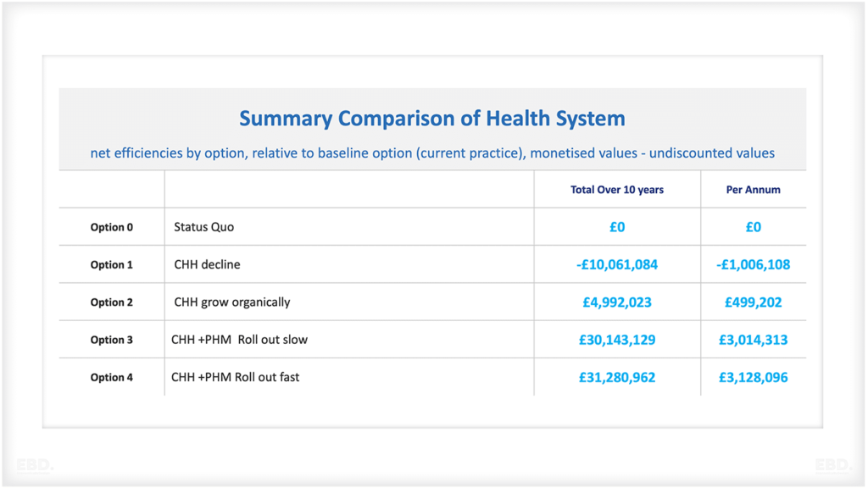
Task: Click the CHH grow organically cell
Action: pyautogui.click(x=231, y=302)
